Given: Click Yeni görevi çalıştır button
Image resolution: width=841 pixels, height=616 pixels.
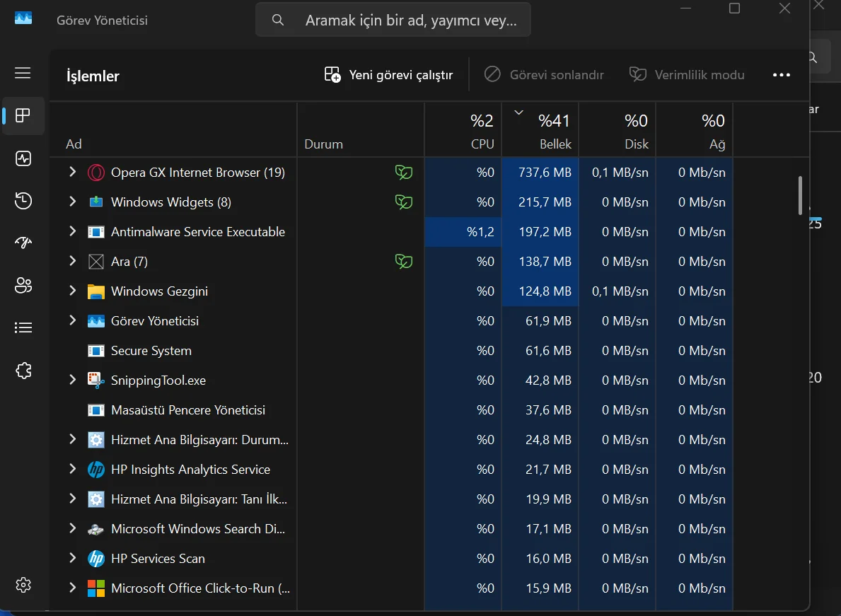Looking at the screenshot, I should click(x=389, y=75).
